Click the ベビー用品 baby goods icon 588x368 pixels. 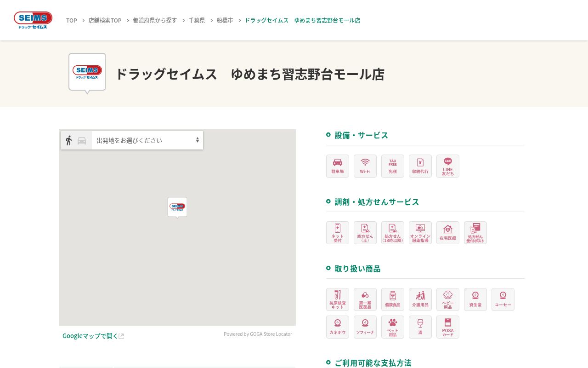448,299
